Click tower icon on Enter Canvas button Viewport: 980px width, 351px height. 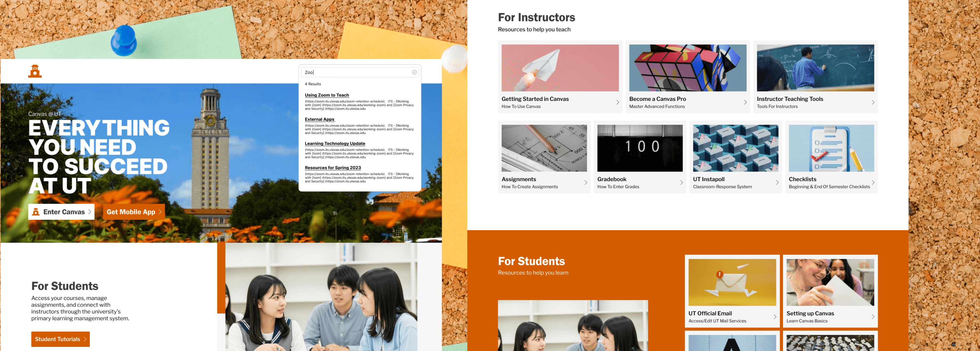(x=36, y=212)
